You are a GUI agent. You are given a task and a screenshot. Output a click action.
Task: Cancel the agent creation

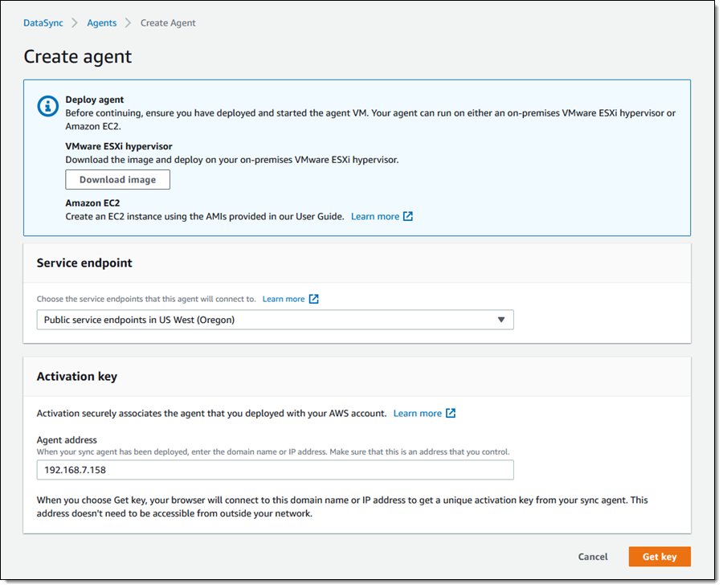coord(593,557)
